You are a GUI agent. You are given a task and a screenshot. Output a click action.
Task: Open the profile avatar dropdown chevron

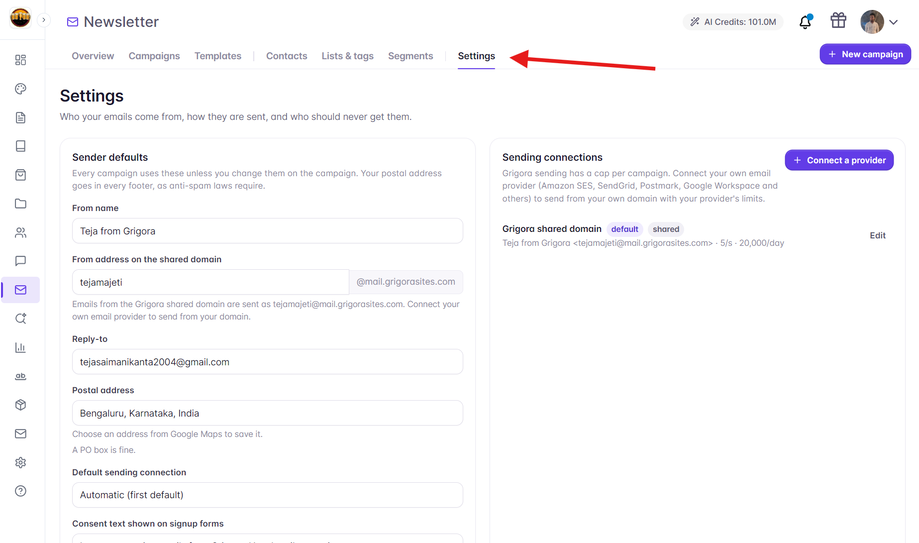(893, 22)
